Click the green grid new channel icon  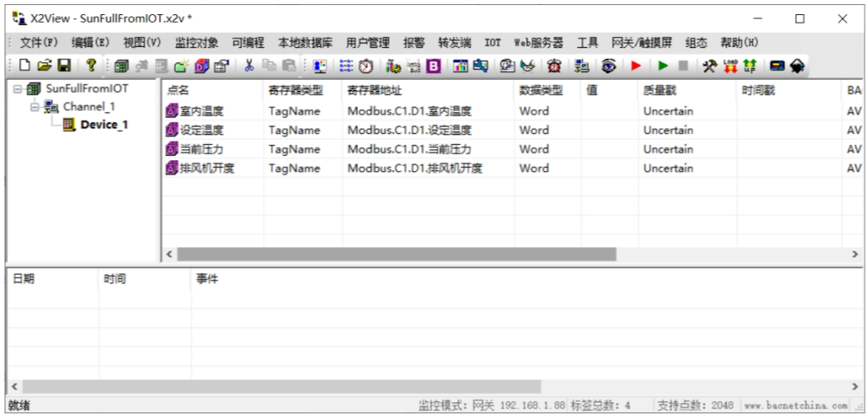pyautogui.click(x=121, y=66)
